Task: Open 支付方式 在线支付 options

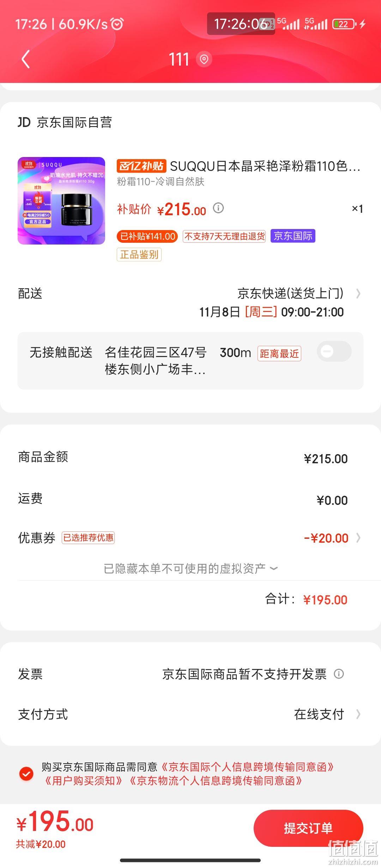Action: point(190,714)
